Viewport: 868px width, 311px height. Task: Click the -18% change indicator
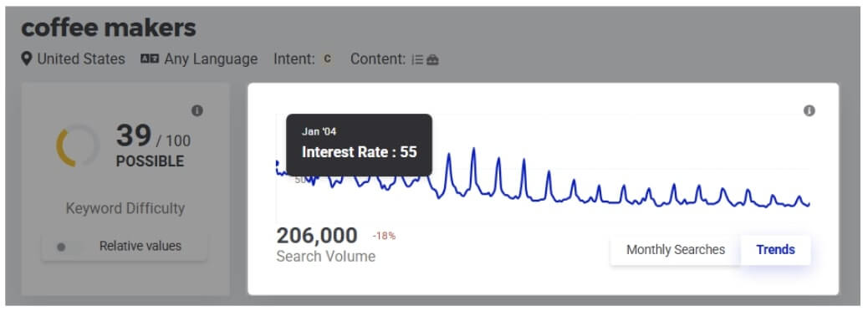pyautogui.click(x=384, y=236)
